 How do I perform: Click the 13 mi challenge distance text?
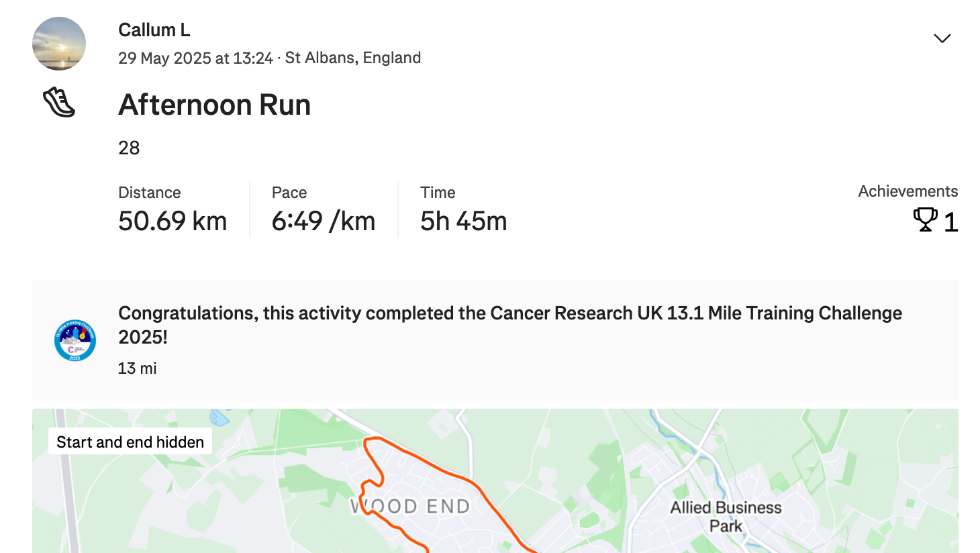coord(138,368)
